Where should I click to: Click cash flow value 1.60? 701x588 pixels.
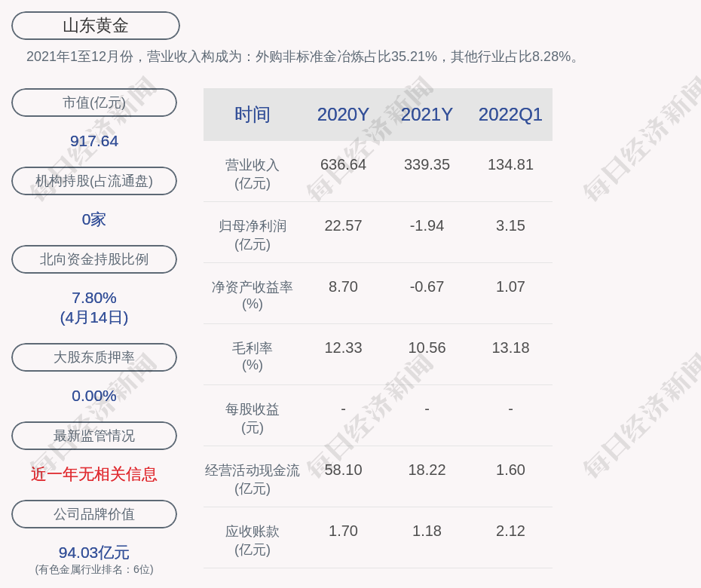[x=510, y=470]
